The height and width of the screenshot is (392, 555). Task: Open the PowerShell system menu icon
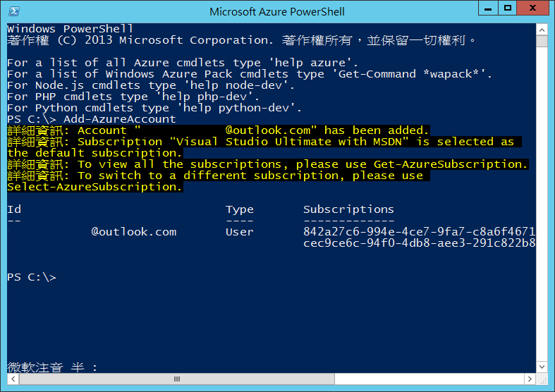click(13, 11)
